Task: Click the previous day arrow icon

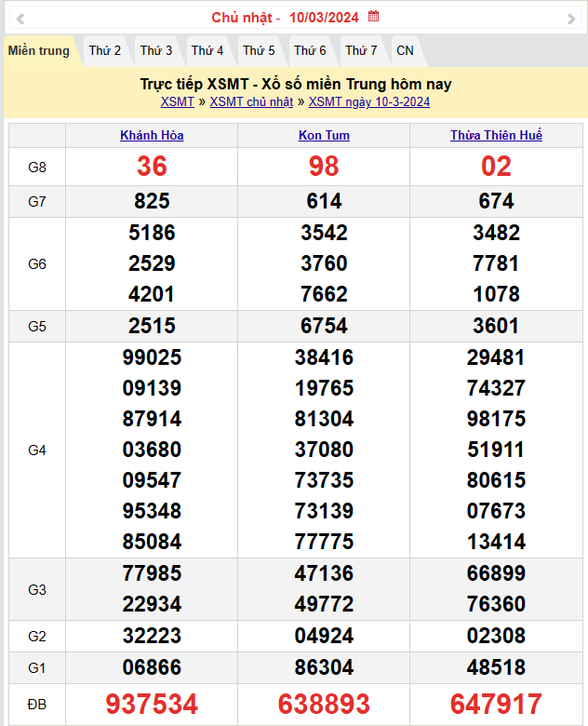Action: click(20, 18)
